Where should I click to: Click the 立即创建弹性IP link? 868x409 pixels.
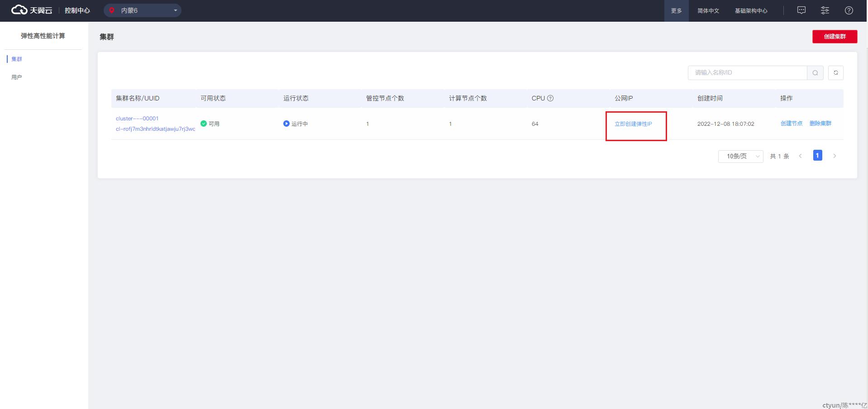(x=633, y=124)
